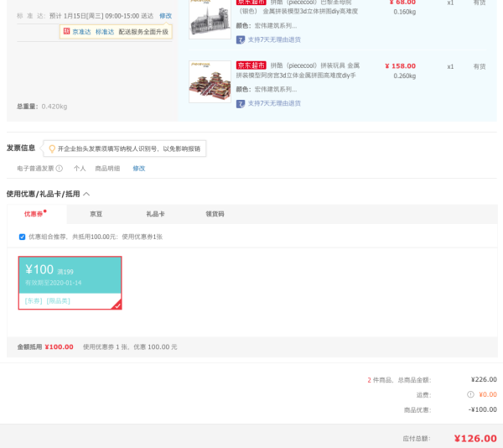Viewport: 503px width, 448px height.
Task: Click the 京准达 link in tooltip
Action: [x=81, y=32]
